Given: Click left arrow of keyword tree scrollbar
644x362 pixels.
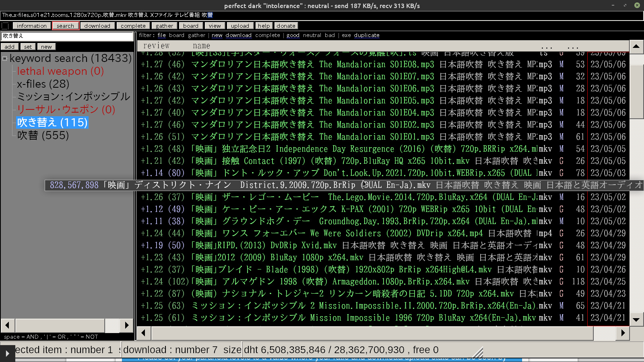Looking at the screenshot, I should tap(8, 325).
